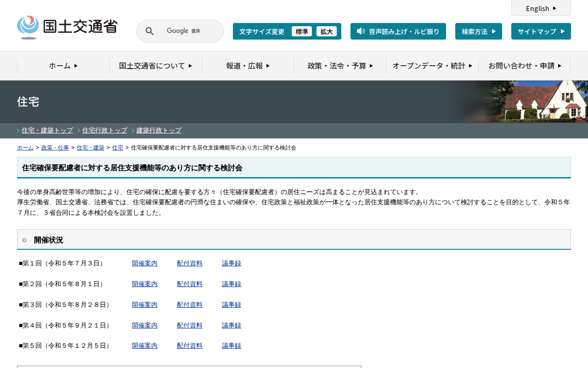Go to 住宅行政トップ link
The height and width of the screenshot is (368, 588).
click(105, 131)
